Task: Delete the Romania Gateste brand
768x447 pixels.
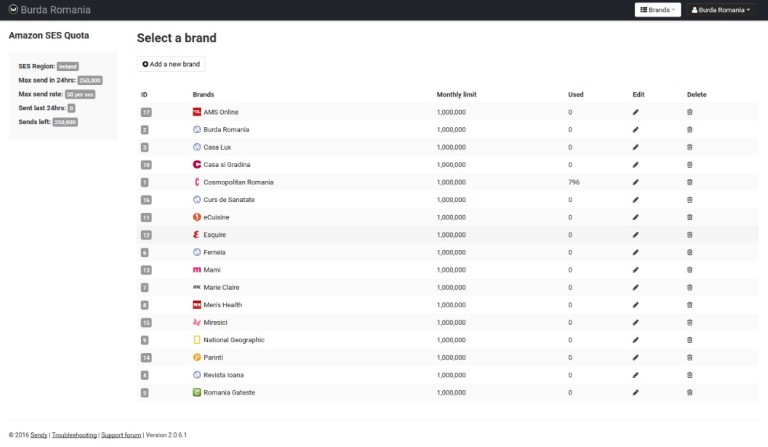Action: pos(689,392)
